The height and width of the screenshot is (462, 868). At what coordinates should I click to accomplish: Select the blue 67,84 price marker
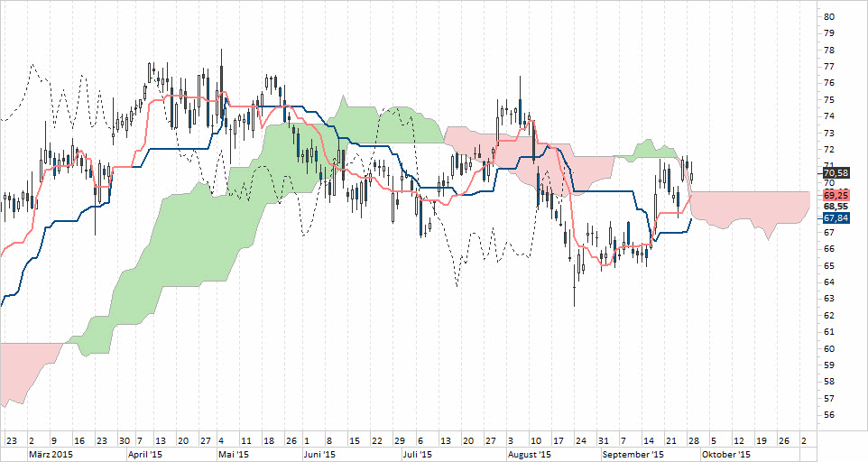pyautogui.click(x=836, y=217)
